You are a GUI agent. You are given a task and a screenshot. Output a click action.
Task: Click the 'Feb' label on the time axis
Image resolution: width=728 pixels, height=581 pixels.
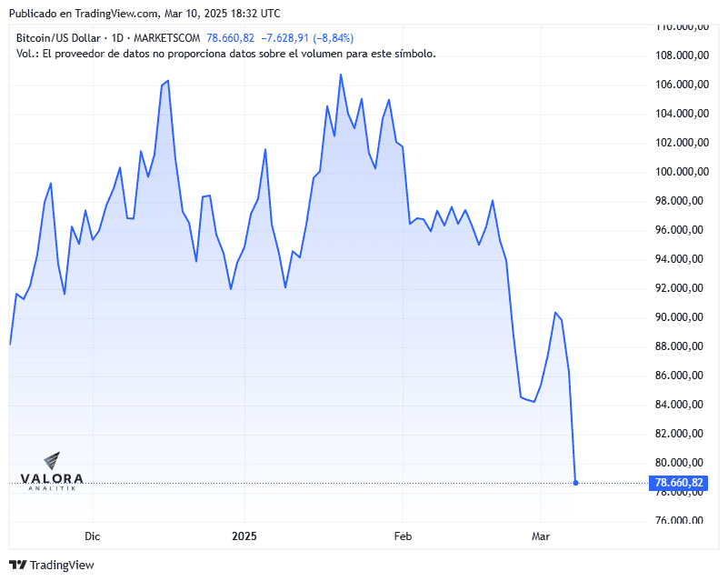click(403, 536)
